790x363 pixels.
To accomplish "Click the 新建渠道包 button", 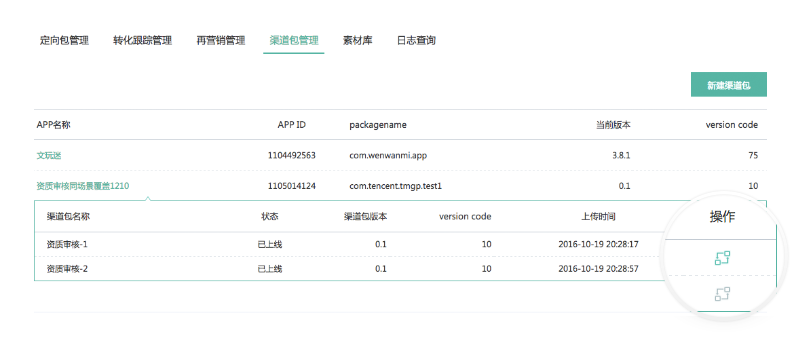I will coord(729,85).
